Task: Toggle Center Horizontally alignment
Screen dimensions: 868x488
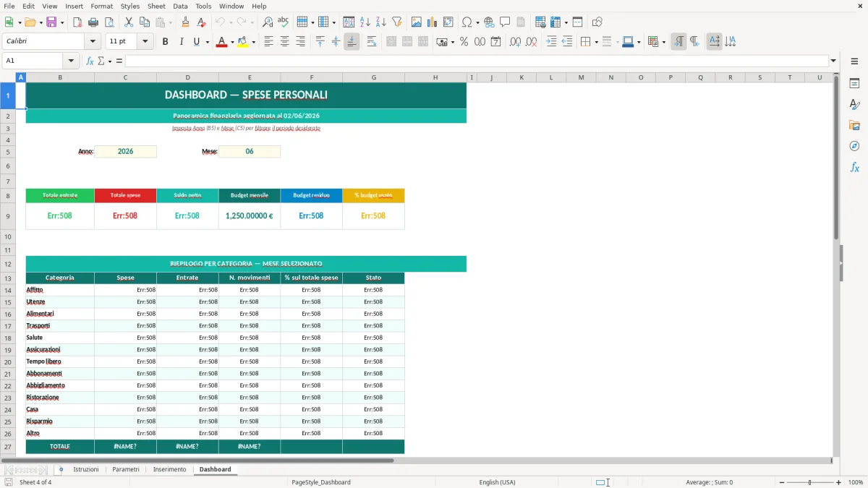Action: coord(285,42)
